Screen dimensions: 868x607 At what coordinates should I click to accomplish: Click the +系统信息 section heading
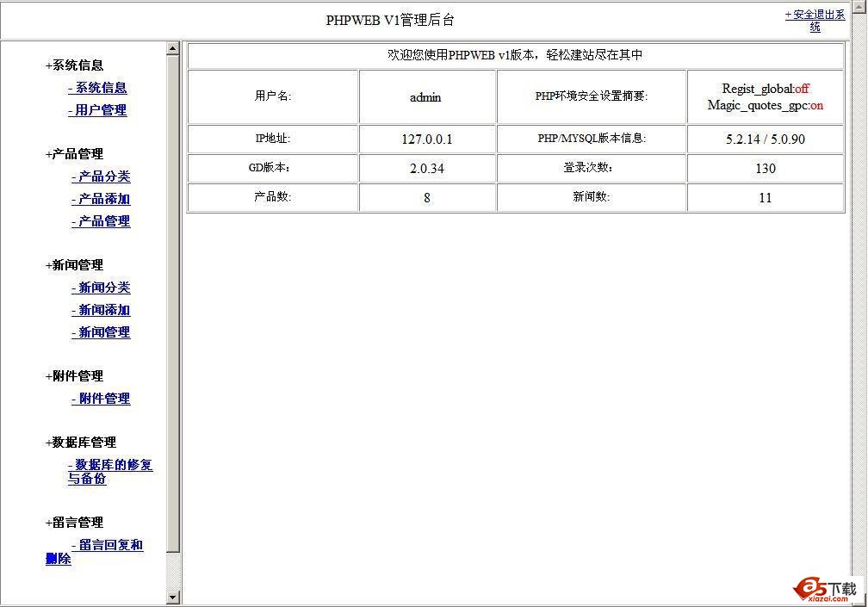74,65
